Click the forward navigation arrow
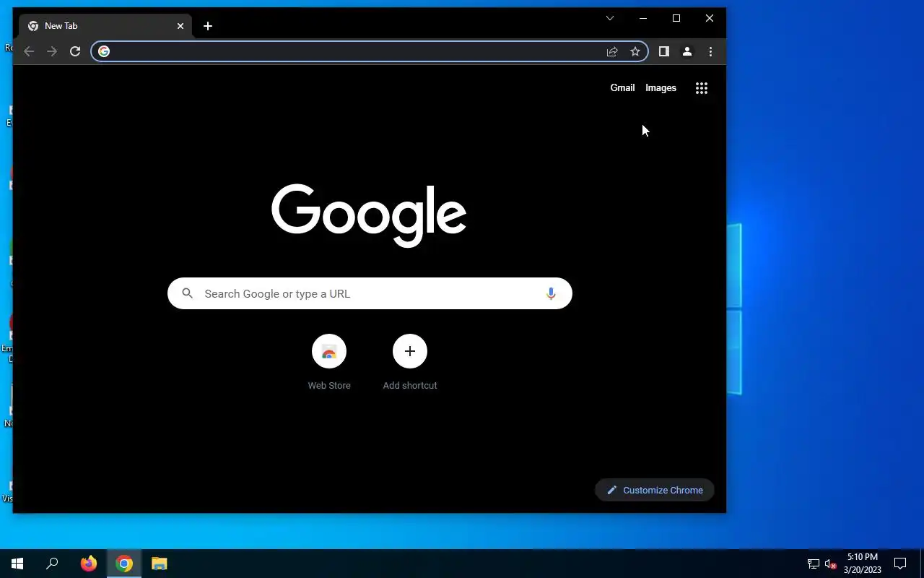 [x=52, y=51]
